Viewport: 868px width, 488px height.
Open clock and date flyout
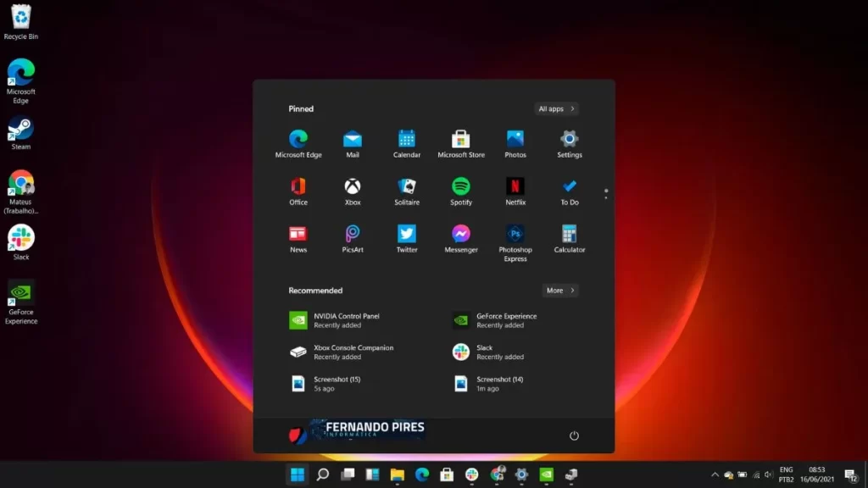pyautogui.click(x=816, y=474)
